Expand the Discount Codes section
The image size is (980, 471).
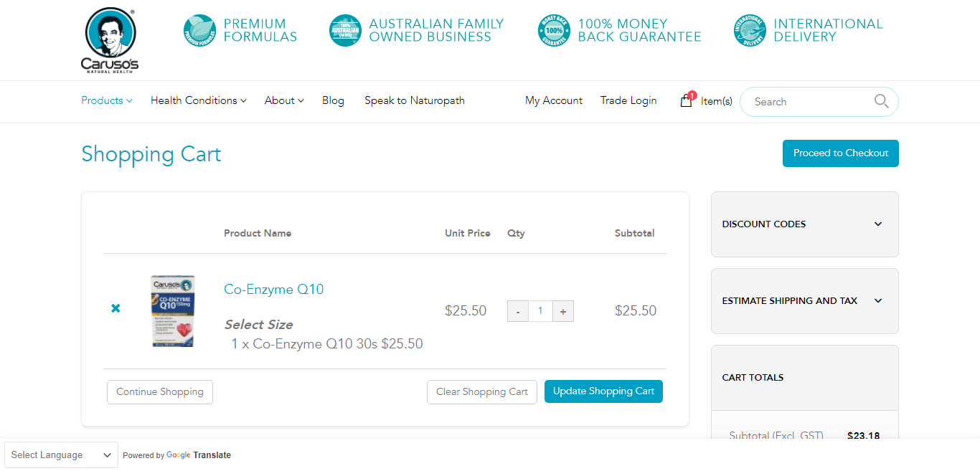(x=804, y=224)
